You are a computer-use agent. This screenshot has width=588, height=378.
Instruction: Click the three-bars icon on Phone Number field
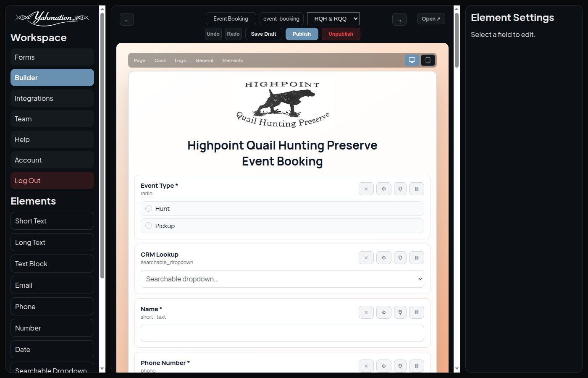pyautogui.click(x=417, y=366)
